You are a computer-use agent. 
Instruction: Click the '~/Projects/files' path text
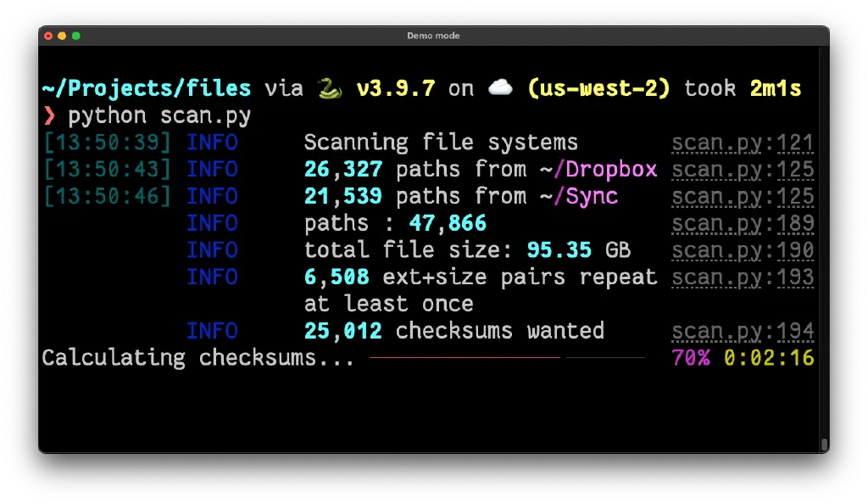[x=146, y=88]
